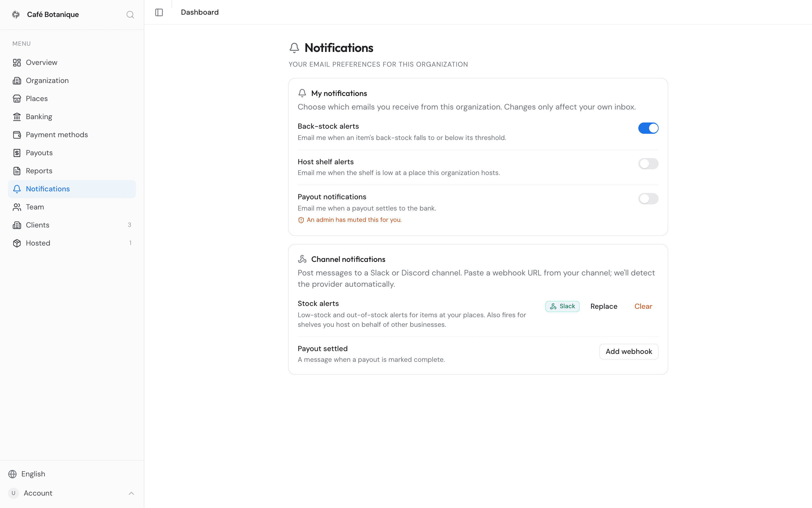Image resolution: width=812 pixels, height=508 pixels.
Task: Click the Overview grid icon
Action: tap(17, 62)
